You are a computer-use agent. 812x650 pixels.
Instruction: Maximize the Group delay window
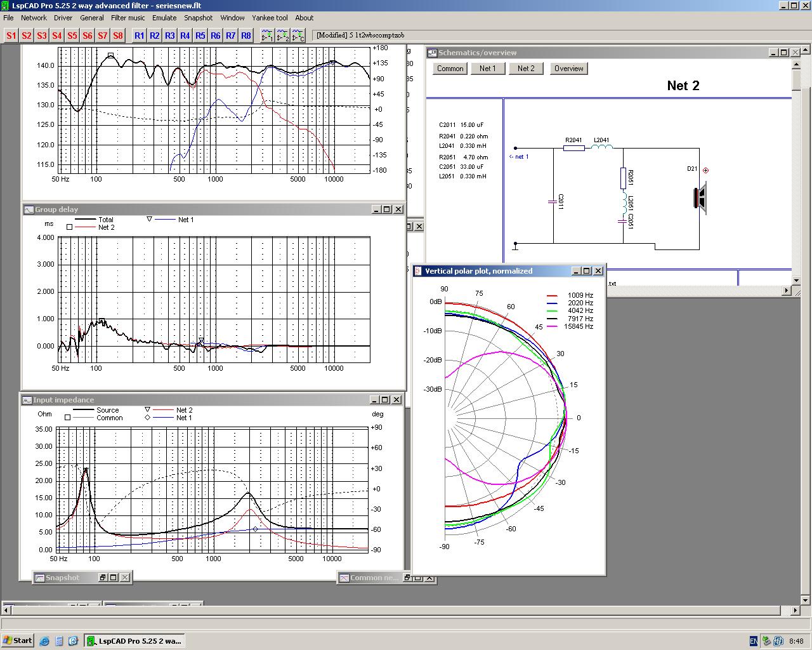pos(386,209)
